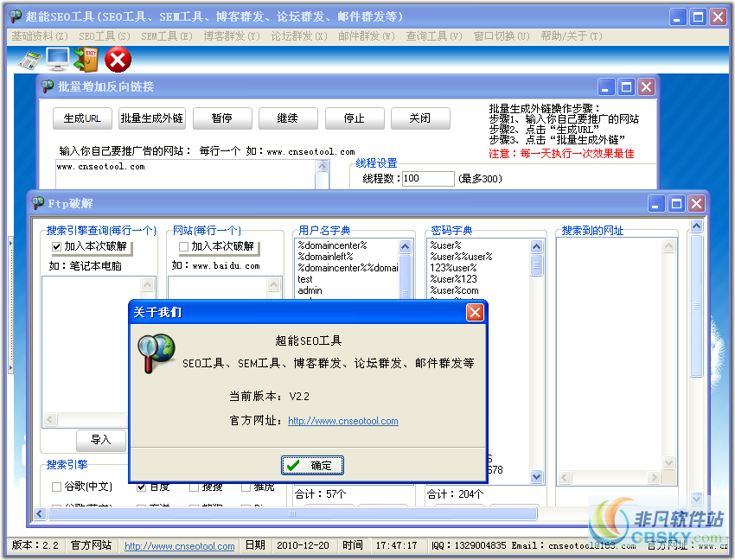Click the password dictionary scrollbar thumb
The image size is (735, 560).
click(537, 265)
